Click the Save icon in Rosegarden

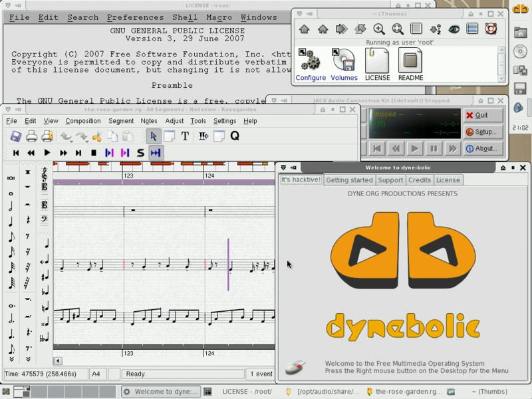(x=15, y=136)
